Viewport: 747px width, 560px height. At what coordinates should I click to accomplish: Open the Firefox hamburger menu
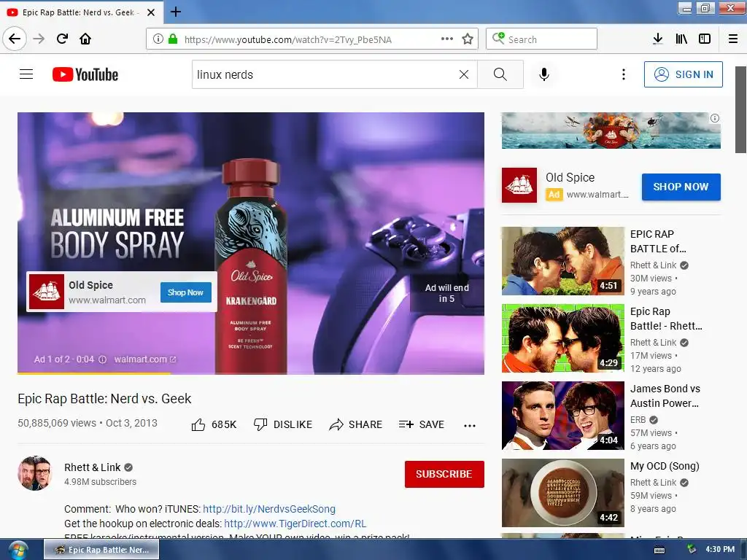point(733,39)
